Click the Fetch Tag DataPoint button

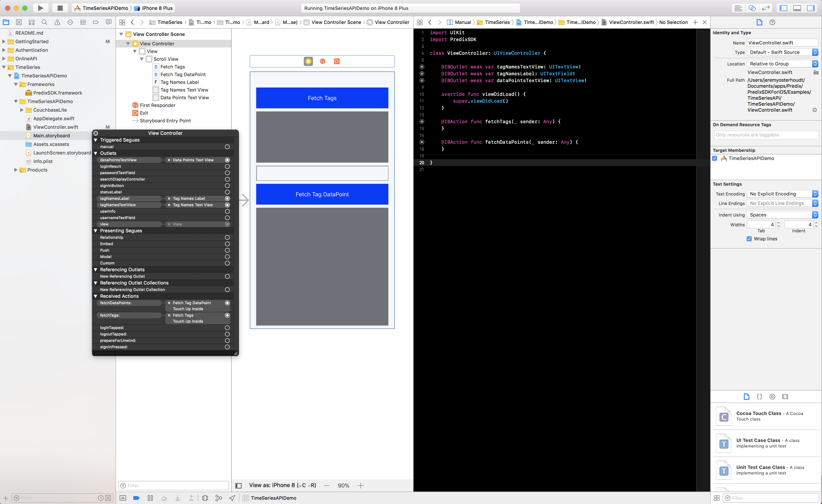click(x=322, y=194)
